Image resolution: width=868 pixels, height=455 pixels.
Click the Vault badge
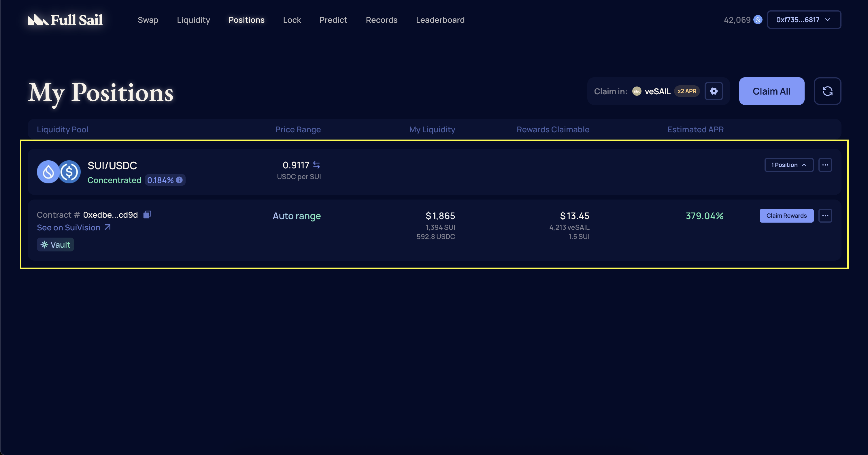[55, 245]
